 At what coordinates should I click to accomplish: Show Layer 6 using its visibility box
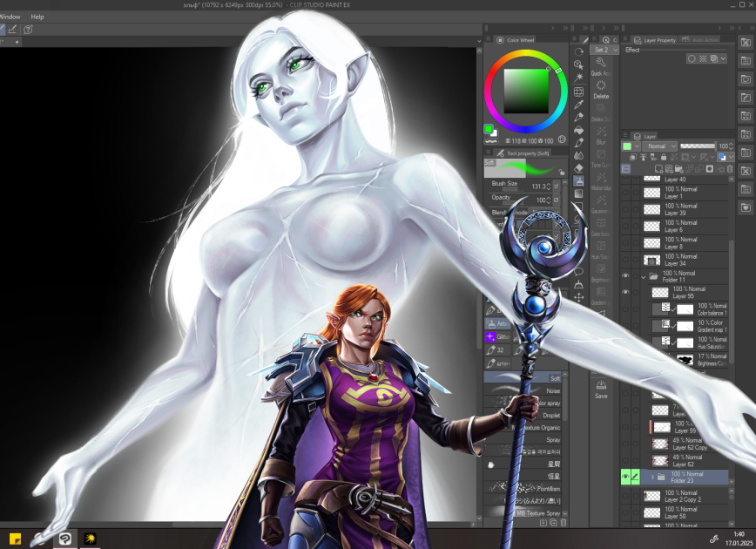[x=625, y=226]
